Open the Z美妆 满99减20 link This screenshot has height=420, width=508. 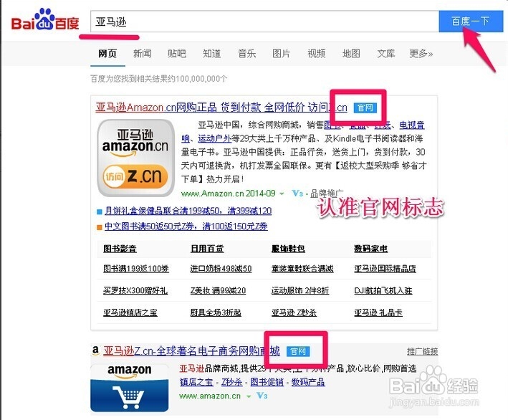point(218,290)
